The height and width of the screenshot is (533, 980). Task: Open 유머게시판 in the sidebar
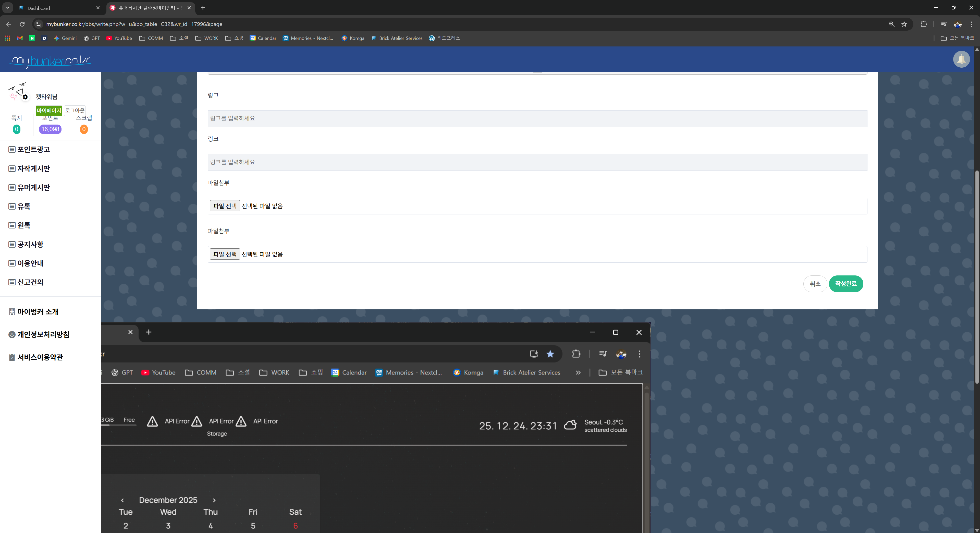tap(33, 187)
